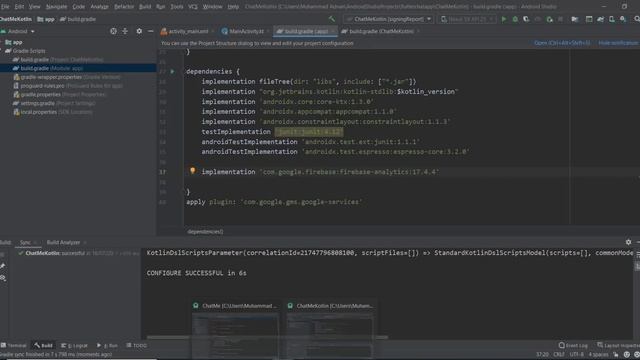Switch to MainActivity.kt tab
This screenshot has height=360, width=640.
[x=243, y=31]
